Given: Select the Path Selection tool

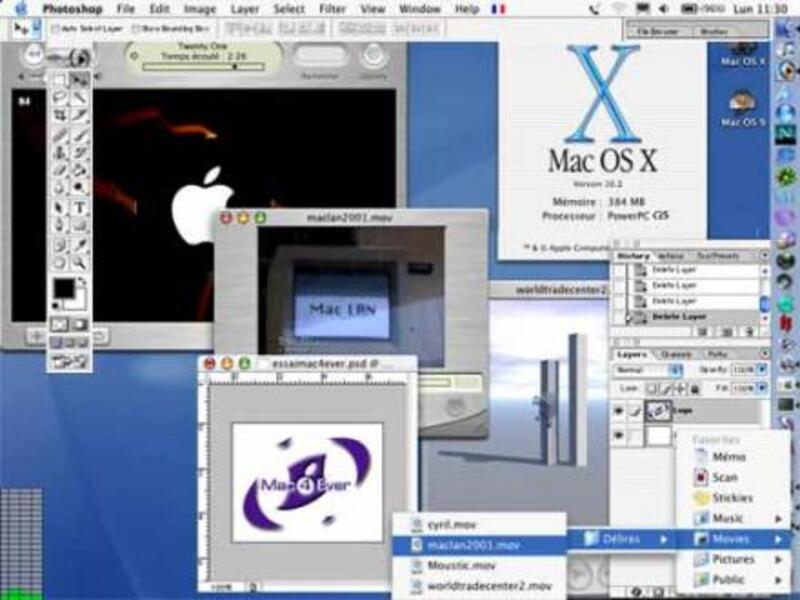Looking at the screenshot, I should pyautogui.click(x=60, y=208).
